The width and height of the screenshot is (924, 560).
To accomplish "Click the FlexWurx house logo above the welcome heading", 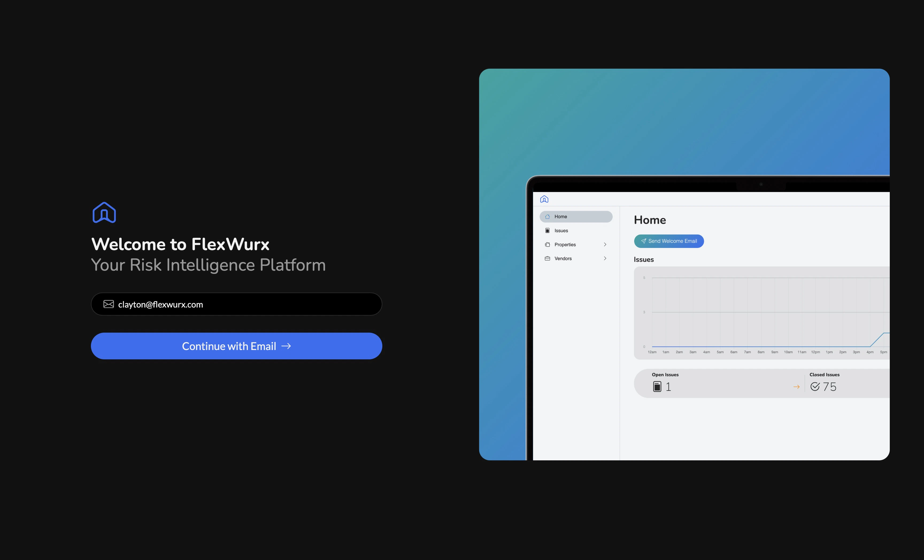I will pos(104,212).
